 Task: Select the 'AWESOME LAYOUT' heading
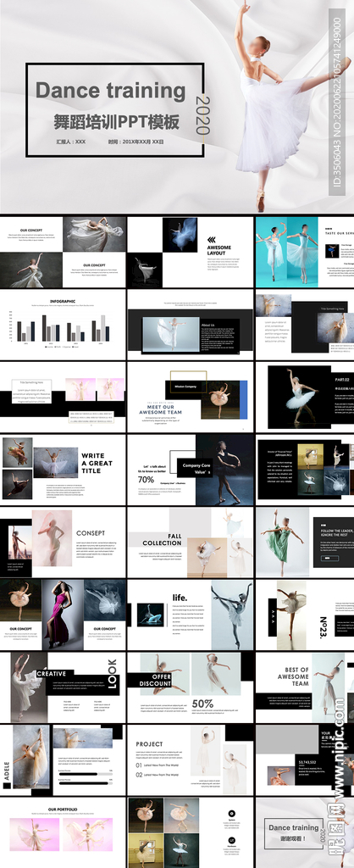[x=219, y=250]
